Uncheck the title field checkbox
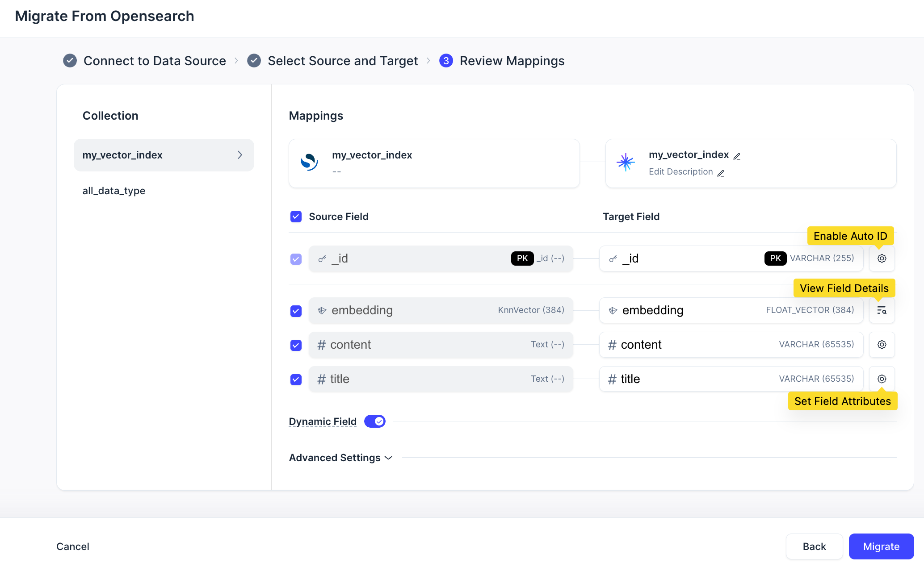The width and height of the screenshot is (924, 567). click(296, 379)
